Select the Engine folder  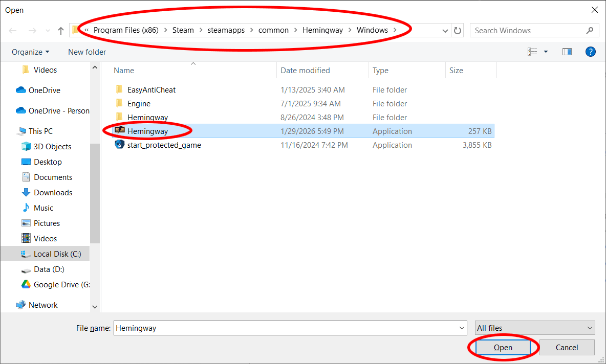tap(139, 103)
